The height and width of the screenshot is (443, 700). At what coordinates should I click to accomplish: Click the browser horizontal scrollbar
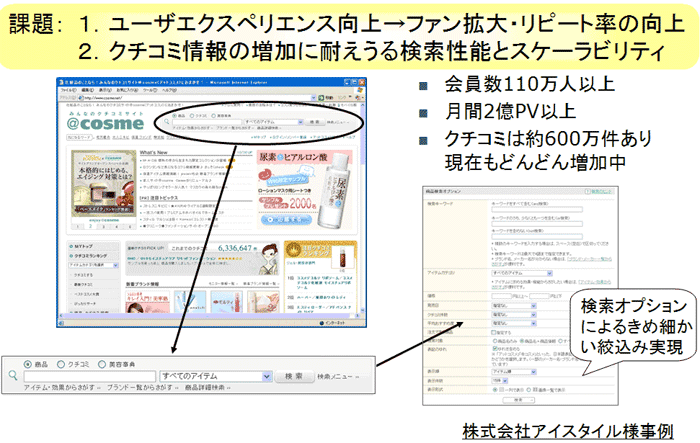209,315
